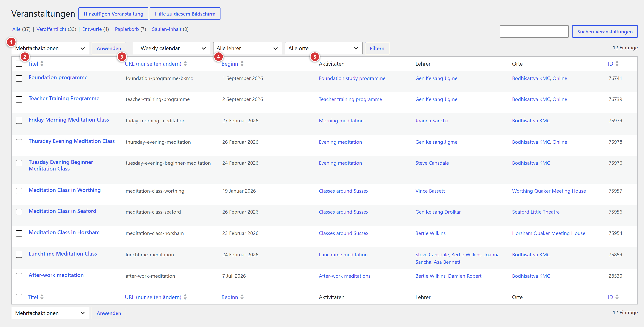Open the bottom Mehrfachaktionen dropdown
The height and width of the screenshot is (327, 644).
(50, 313)
